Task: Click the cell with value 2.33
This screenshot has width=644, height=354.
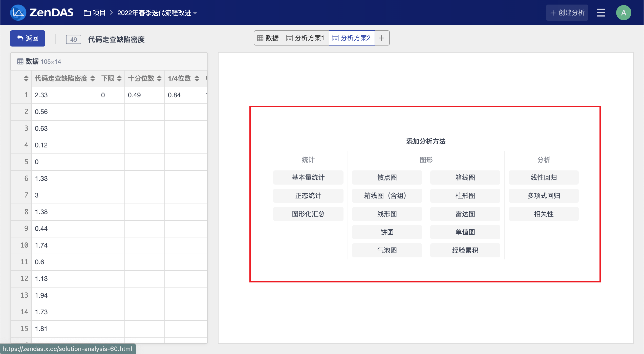Action: coord(65,95)
